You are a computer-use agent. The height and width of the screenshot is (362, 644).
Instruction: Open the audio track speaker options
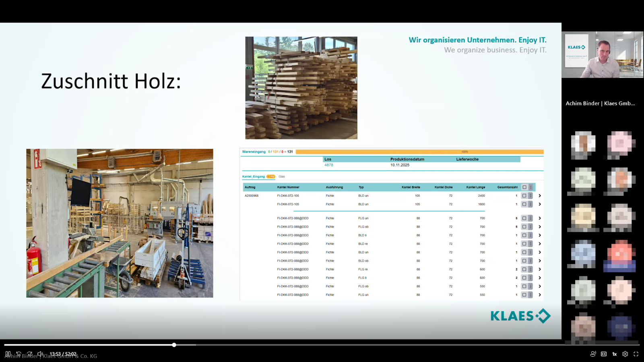(593, 354)
